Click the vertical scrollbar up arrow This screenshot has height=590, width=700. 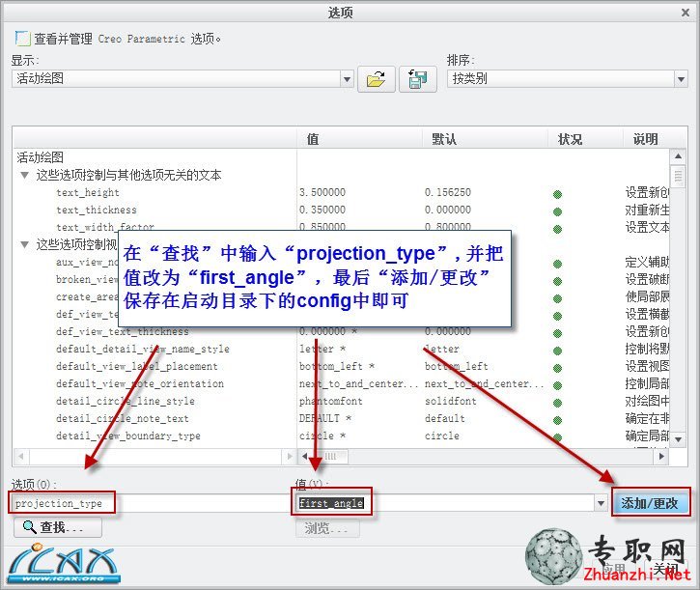tap(678, 156)
